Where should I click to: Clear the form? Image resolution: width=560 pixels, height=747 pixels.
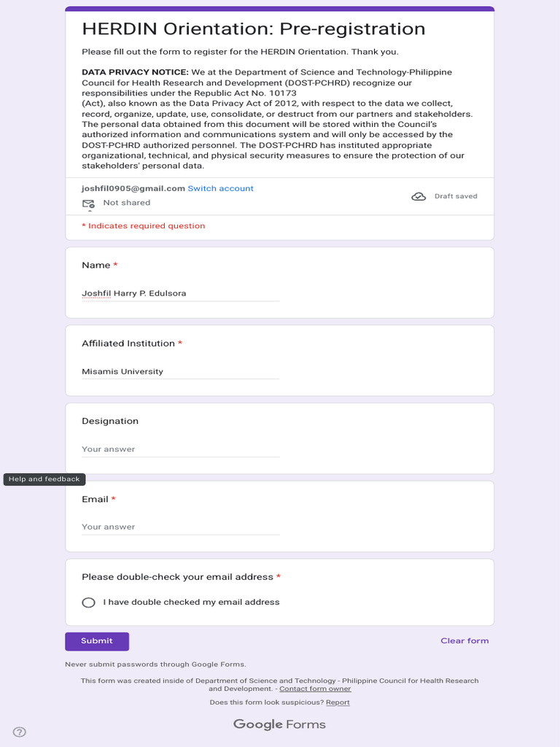click(464, 641)
